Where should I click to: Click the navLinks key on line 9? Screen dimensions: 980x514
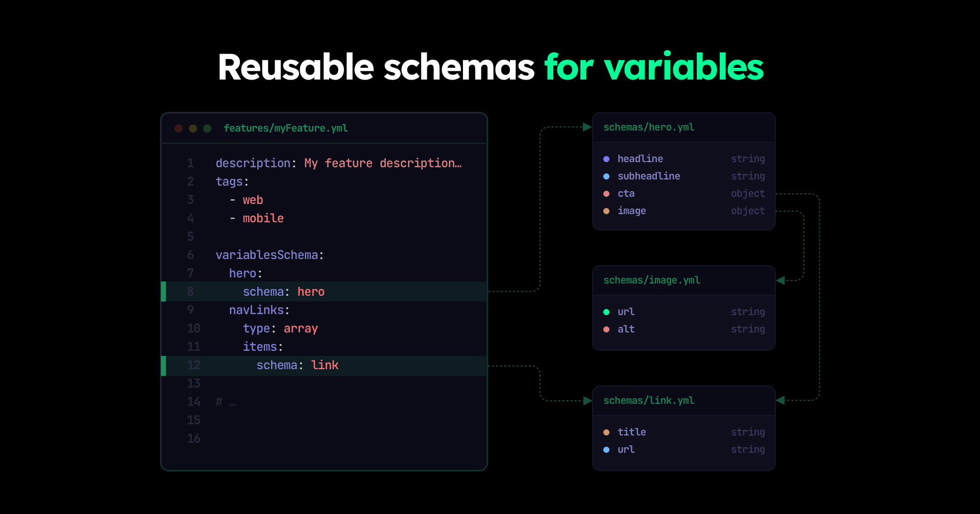[x=256, y=310]
